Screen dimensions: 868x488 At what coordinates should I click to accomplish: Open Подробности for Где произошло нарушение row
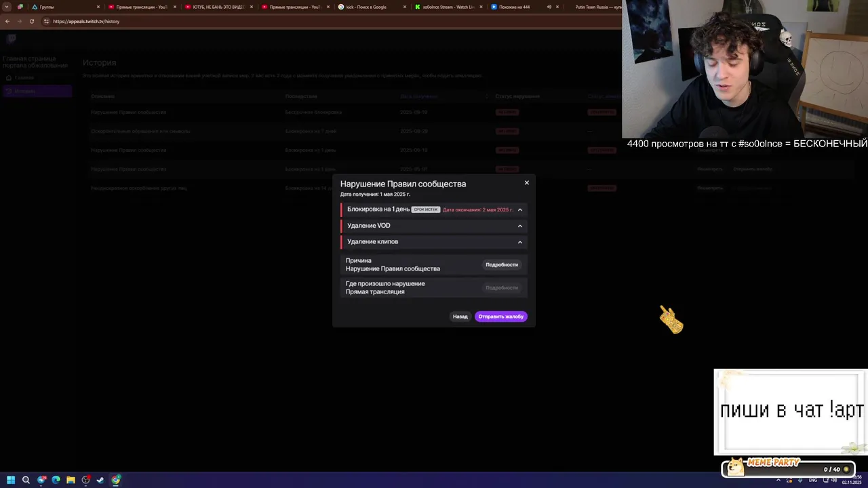coord(502,287)
